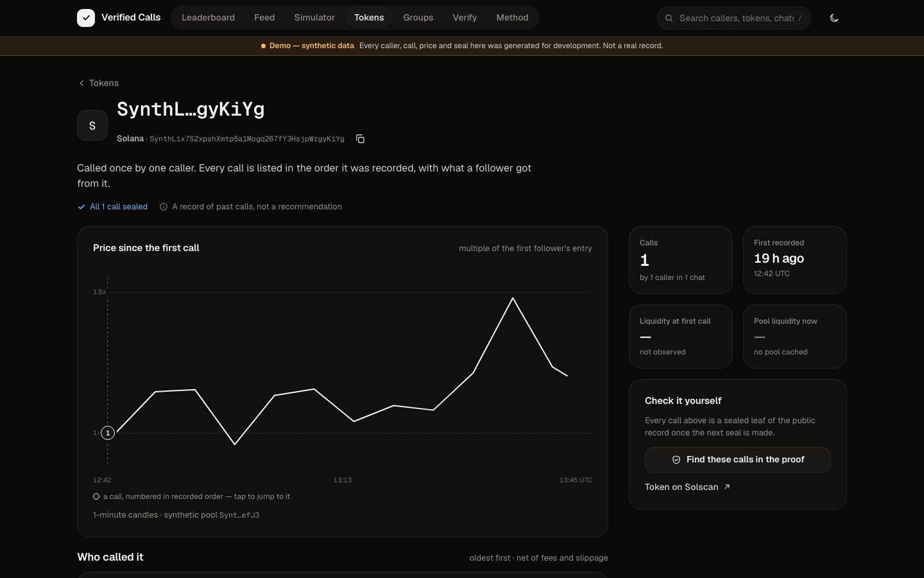Click the full SynthLix7S2 address text
This screenshot has height=578, width=924.
(247, 139)
